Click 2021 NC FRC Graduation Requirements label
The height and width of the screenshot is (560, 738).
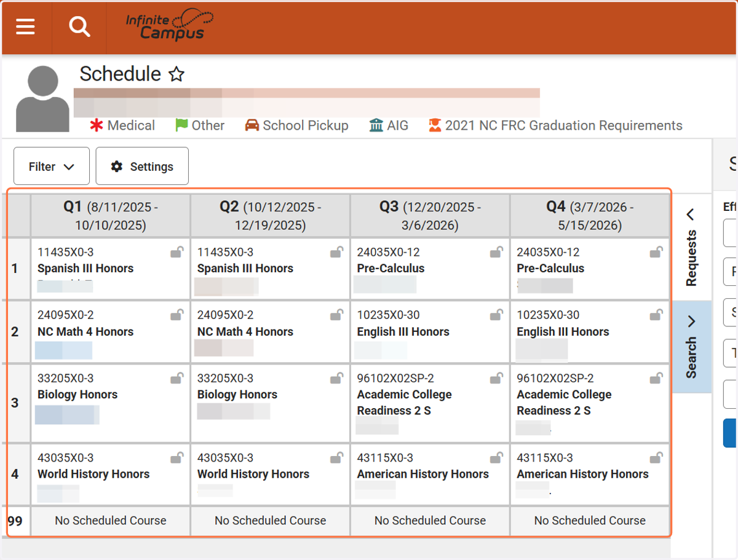point(564,125)
